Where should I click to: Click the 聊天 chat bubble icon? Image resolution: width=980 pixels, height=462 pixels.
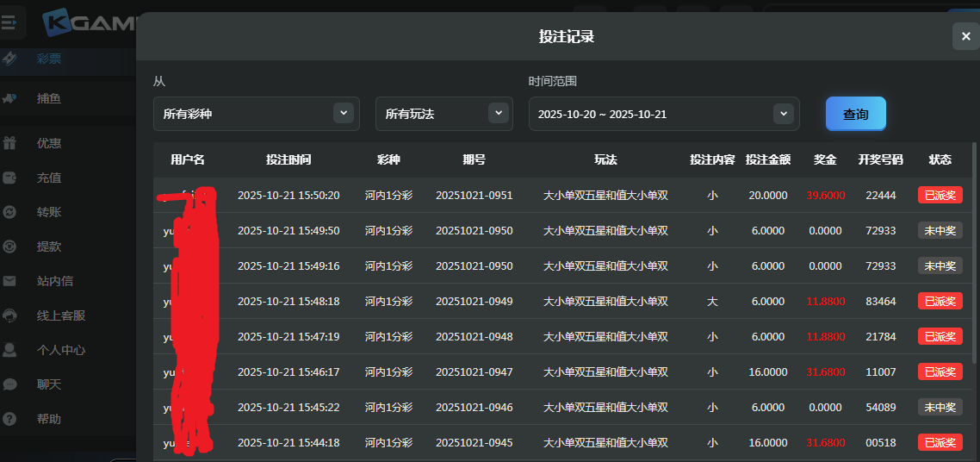tap(9, 384)
